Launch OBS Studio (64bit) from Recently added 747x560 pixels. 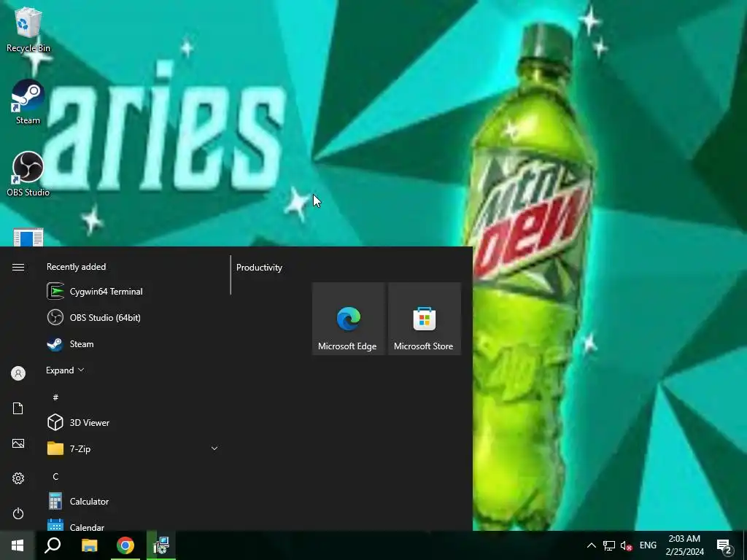[133, 318]
